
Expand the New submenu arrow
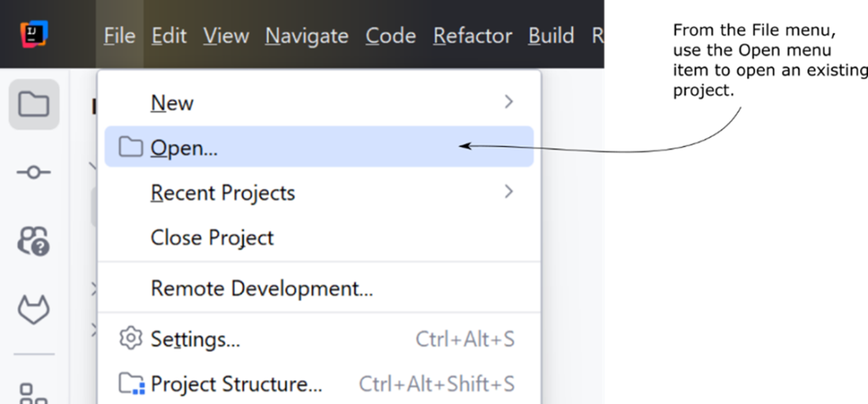tap(509, 102)
